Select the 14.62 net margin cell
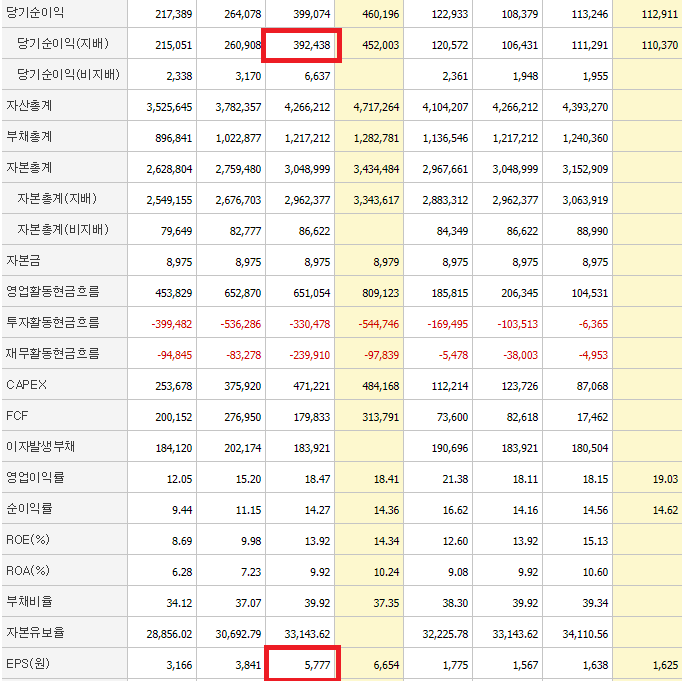 pos(665,510)
